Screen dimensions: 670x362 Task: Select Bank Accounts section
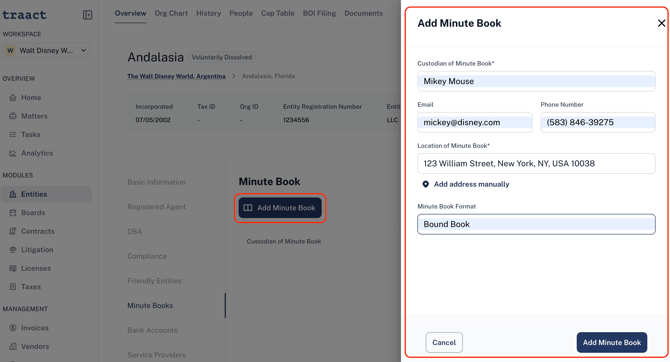tap(152, 330)
